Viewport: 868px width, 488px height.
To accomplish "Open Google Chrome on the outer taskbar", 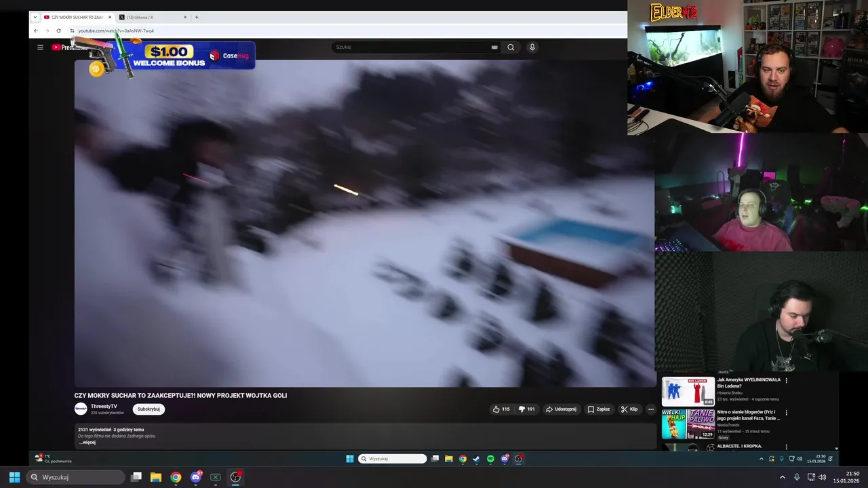I will [176, 477].
